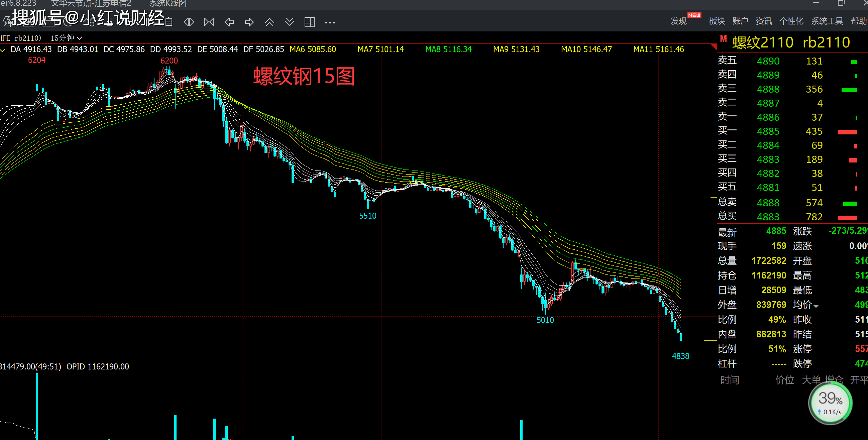Select the 买一 4885 order row

[792, 131]
